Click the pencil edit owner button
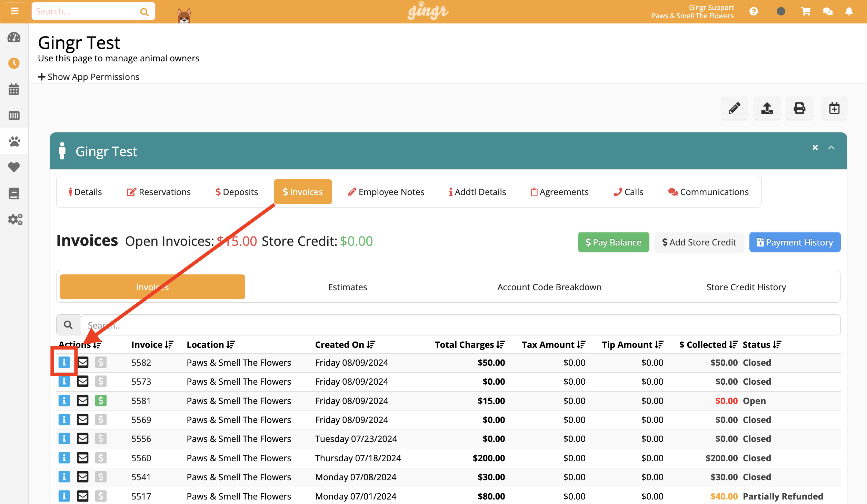867x504 pixels. [735, 108]
